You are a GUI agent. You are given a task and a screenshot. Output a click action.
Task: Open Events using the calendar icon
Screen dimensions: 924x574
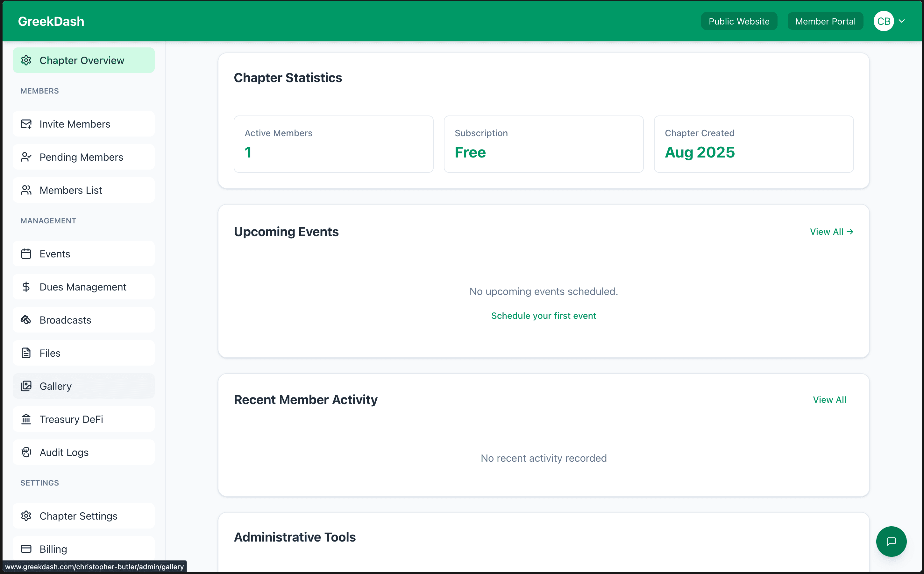[x=26, y=254]
